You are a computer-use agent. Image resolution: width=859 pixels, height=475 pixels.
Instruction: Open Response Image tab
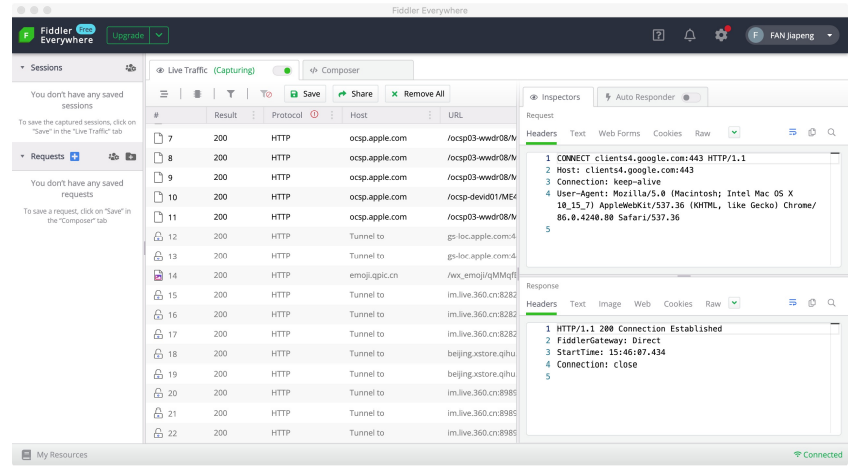(610, 304)
